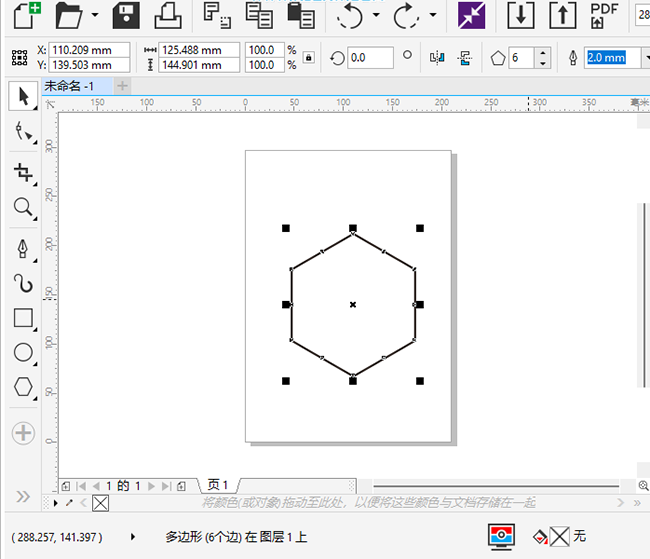
Task: Select the Polygon tool
Action: pos(22,386)
